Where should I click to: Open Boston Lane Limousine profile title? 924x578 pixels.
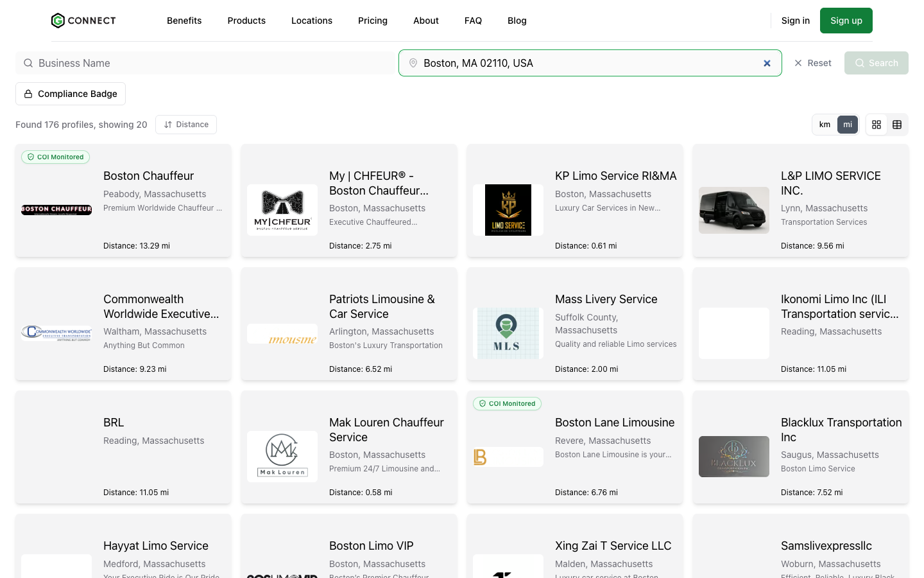pos(615,423)
